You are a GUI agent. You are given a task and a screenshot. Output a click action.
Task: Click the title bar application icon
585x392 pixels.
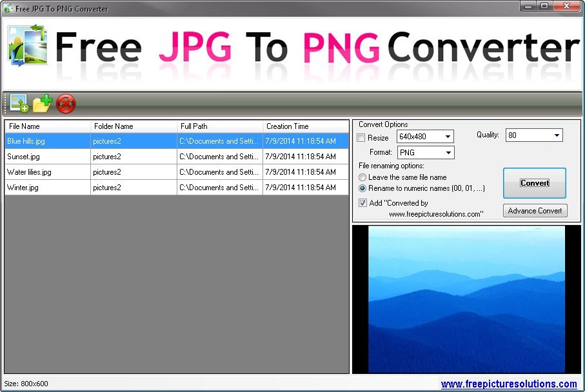point(8,8)
